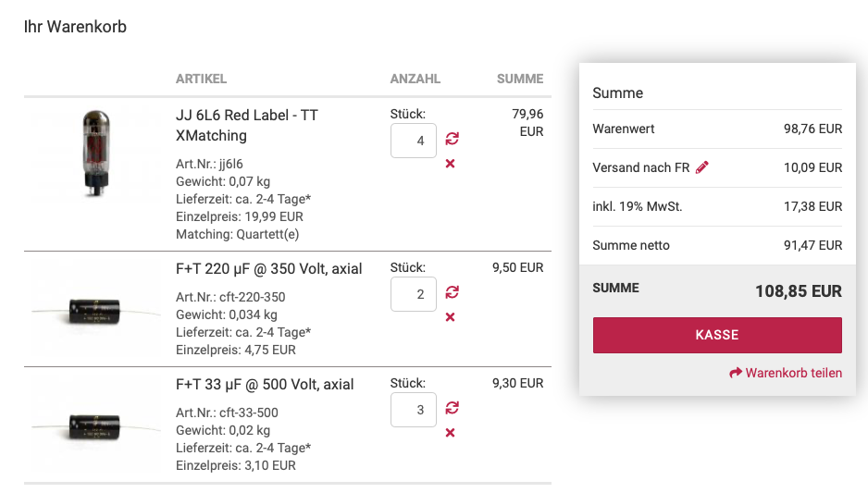Open JJ 6L6 Red Label product title
Screen dimensions: 868x493
pos(247,125)
